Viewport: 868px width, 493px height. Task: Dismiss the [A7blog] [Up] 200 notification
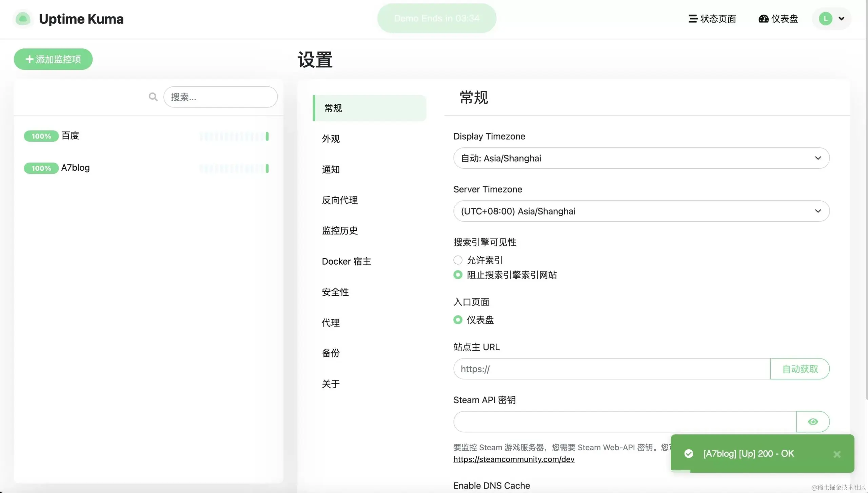click(x=837, y=454)
